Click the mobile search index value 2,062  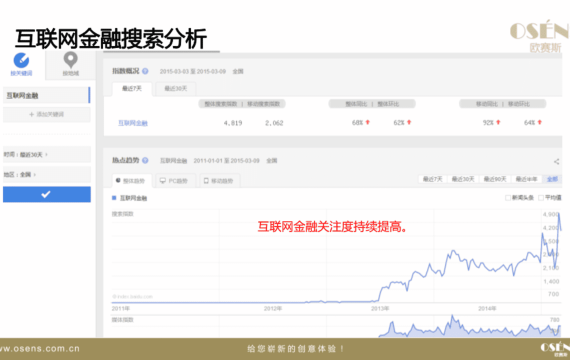274,123
